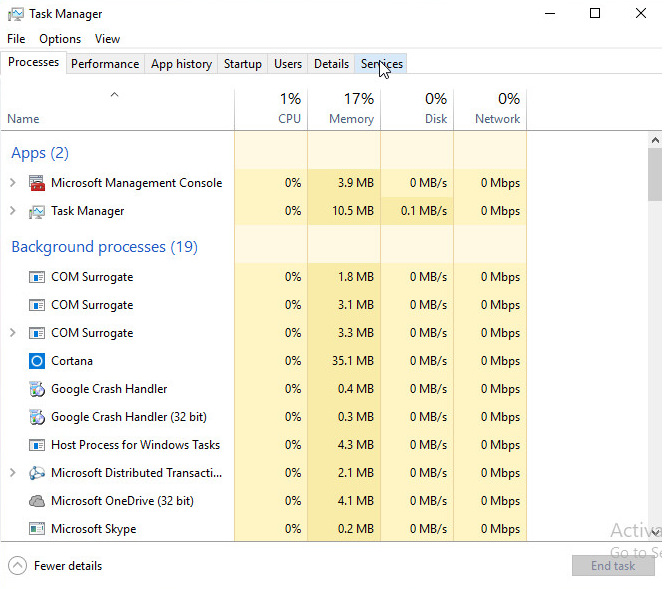
Task: Open the Startup tab
Action: 242,64
